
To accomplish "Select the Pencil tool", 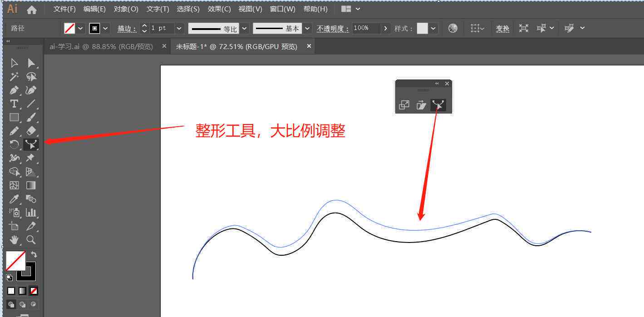I will pos(14,131).
